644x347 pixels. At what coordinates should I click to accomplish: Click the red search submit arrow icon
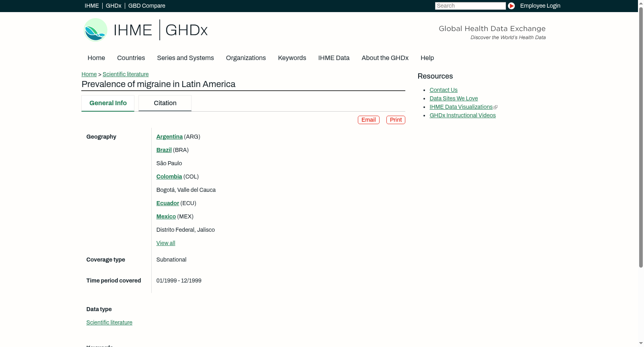511,6
